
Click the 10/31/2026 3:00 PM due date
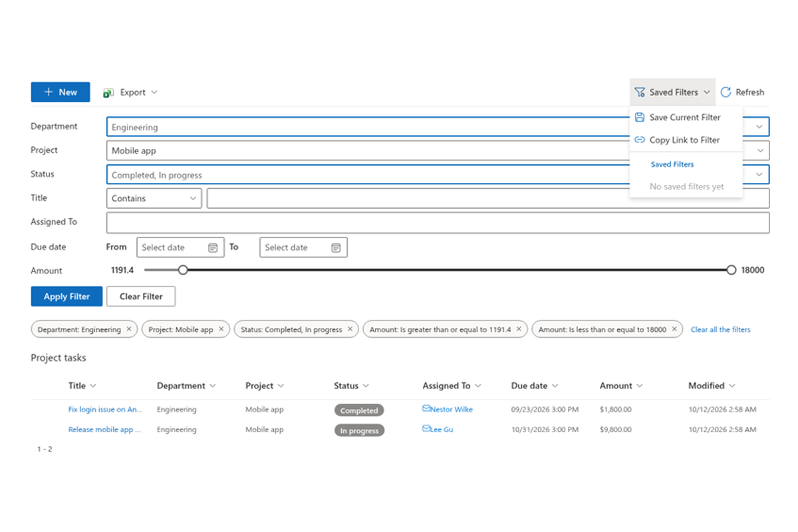coord(545,430)
